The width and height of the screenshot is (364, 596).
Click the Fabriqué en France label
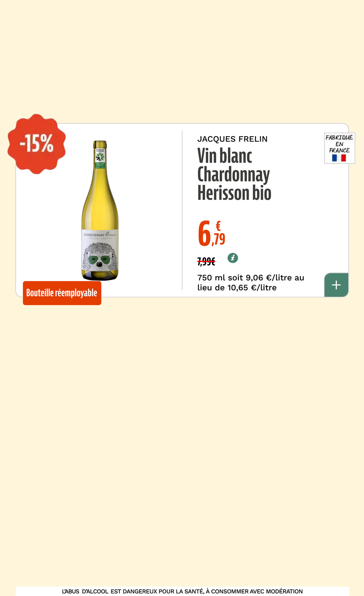click(339, 148)
